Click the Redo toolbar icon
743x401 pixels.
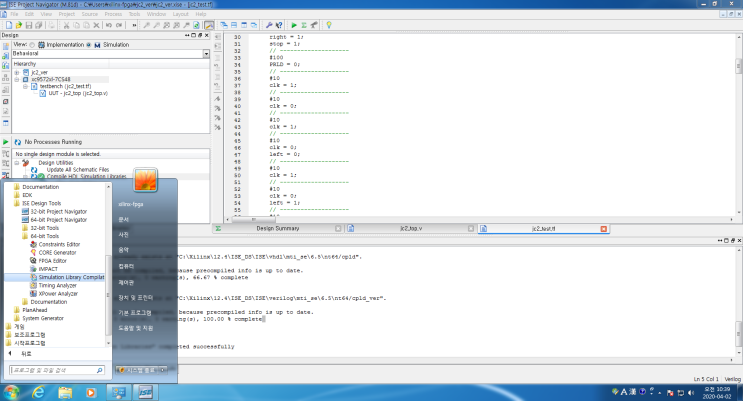[x=119, y=25]
